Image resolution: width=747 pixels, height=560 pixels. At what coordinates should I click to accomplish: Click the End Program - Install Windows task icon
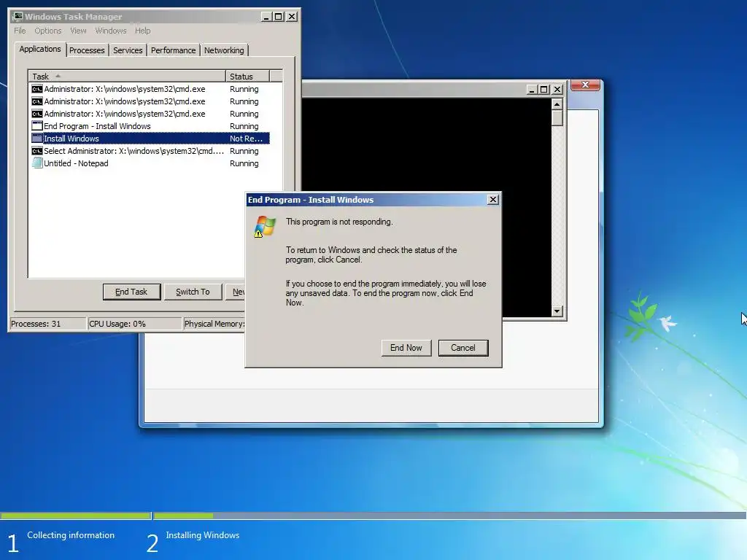[36, 126]
